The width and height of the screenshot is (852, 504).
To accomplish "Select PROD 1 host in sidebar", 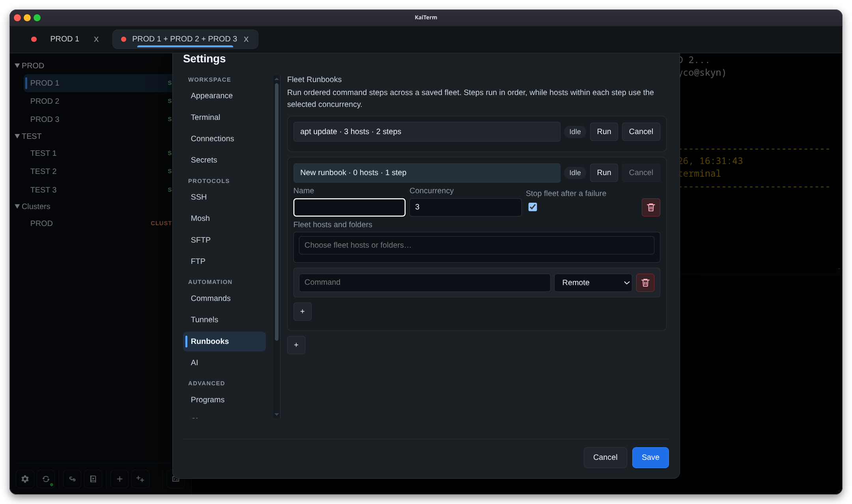I will tap(98, 83).
